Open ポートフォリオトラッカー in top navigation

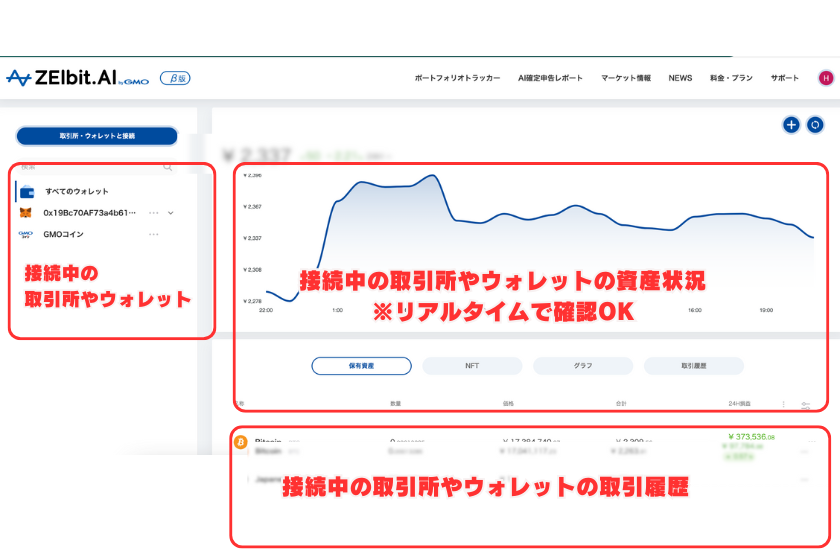(457, 78)
